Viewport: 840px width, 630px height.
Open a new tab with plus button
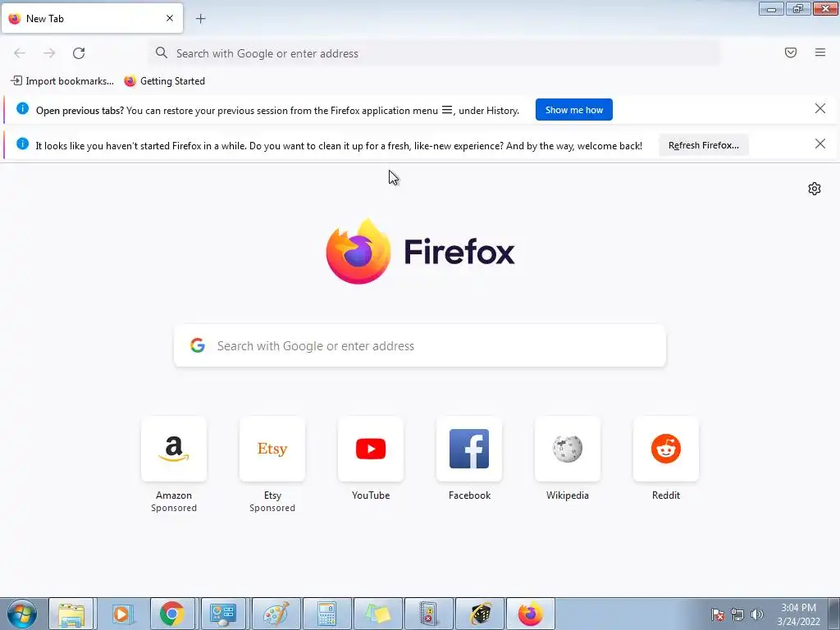click(x=200, y=19)
